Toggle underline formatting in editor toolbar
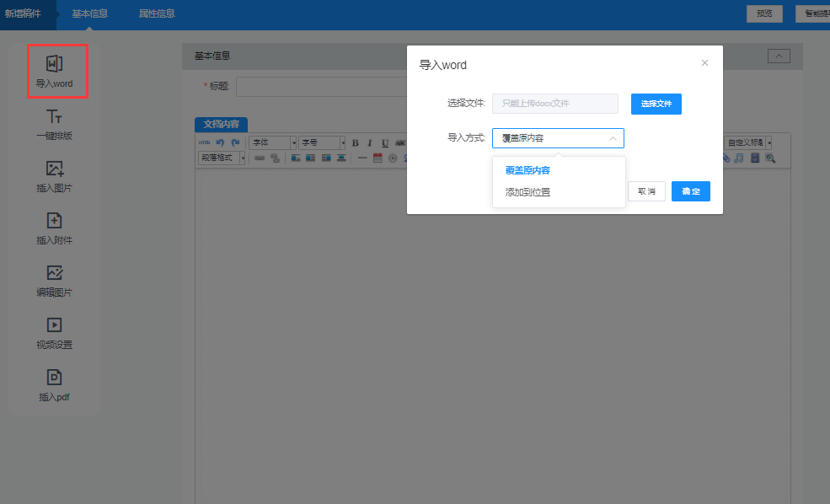Screen dimensions: 830x504 click(384, 143)
